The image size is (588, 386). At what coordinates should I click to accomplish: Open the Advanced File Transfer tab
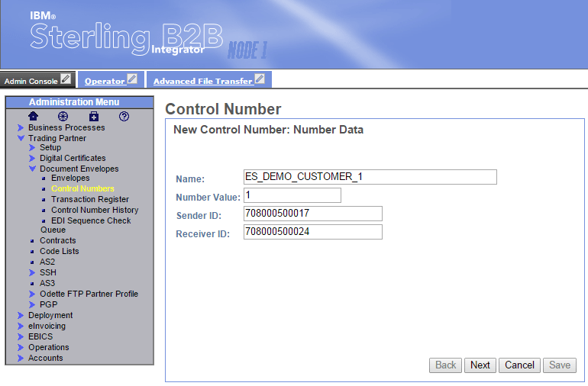[203, 81]
